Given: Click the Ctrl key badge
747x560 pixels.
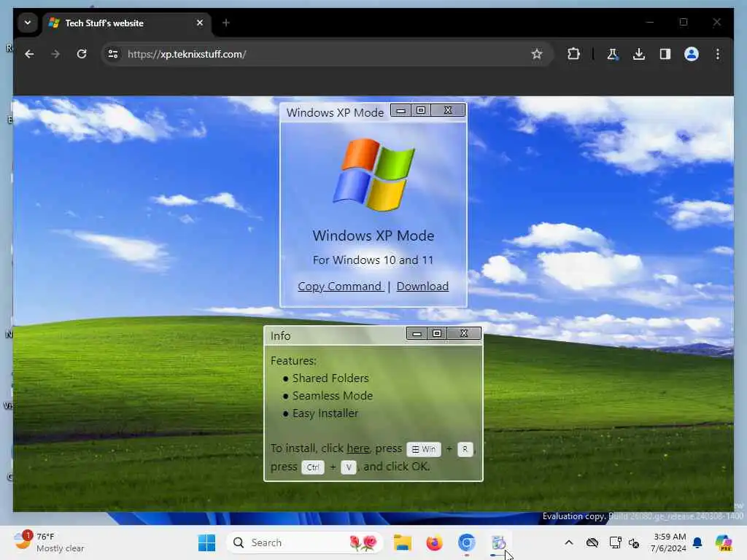Looking at the screenshot, I should click(x=312, y=467).
